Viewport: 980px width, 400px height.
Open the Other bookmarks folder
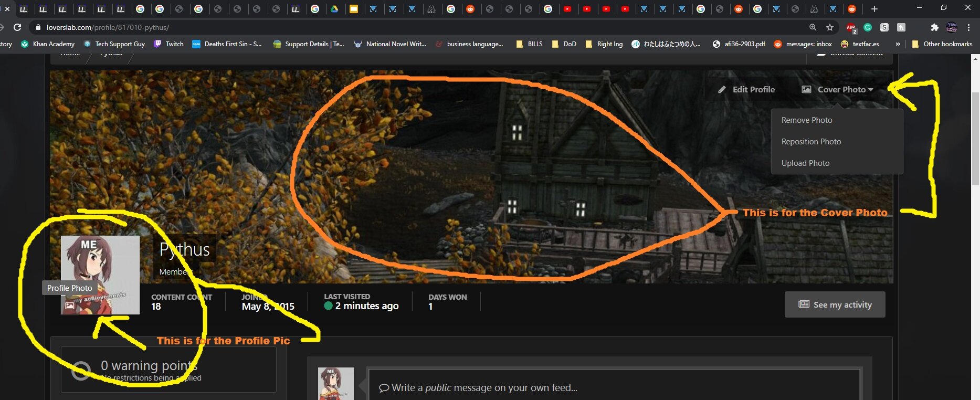pos(942,44)
